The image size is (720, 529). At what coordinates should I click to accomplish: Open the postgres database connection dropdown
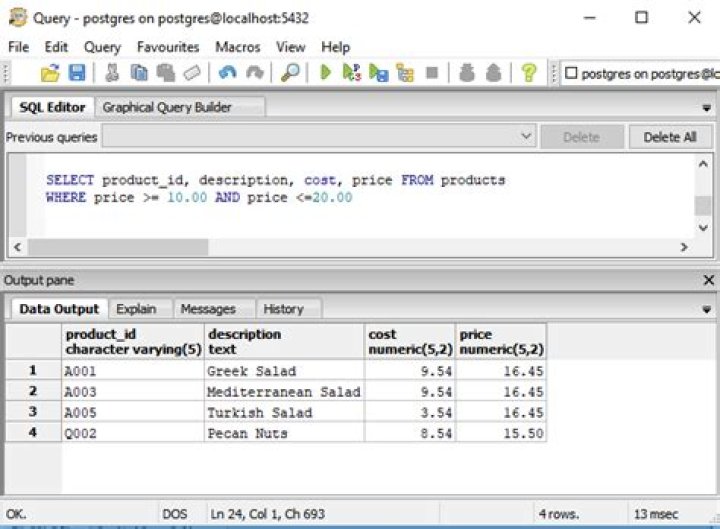640,73
